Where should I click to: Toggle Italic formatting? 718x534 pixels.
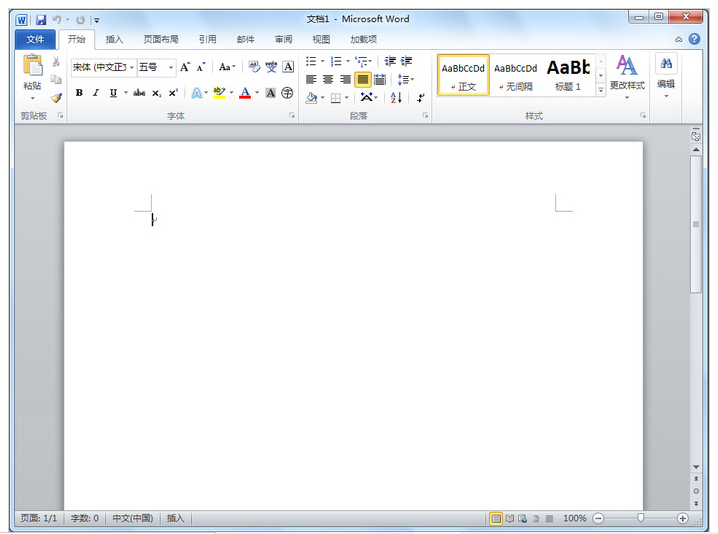pyautogui.click(x=96, y=93)
